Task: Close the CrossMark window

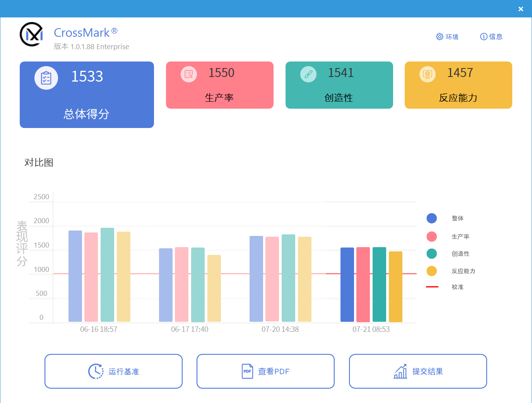Action: [x=521, y=9]
